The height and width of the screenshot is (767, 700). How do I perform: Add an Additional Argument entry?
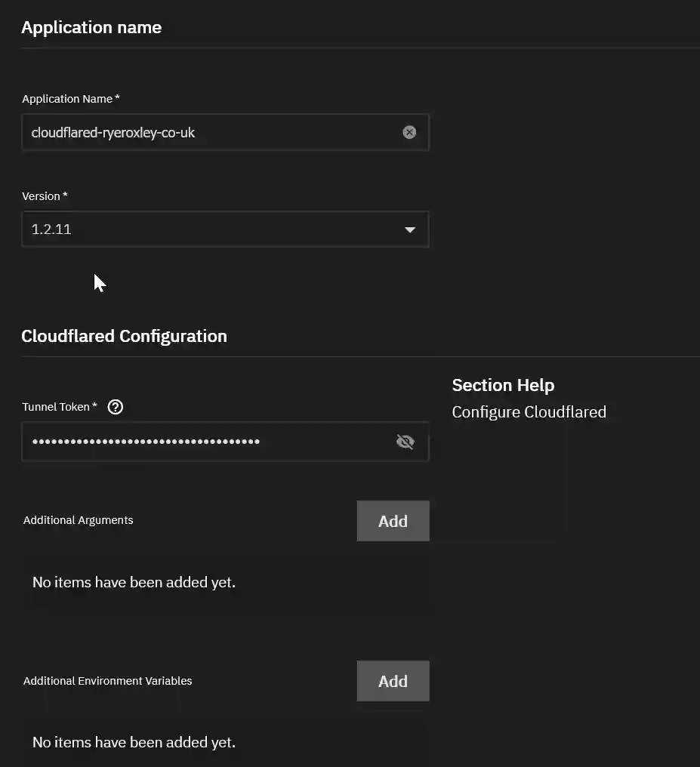tap(393, 521)
